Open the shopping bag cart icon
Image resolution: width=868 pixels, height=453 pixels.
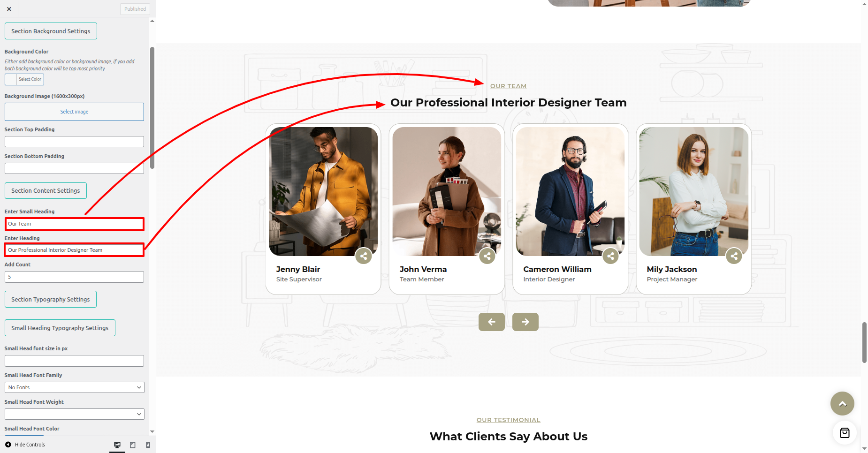[845, 433]
